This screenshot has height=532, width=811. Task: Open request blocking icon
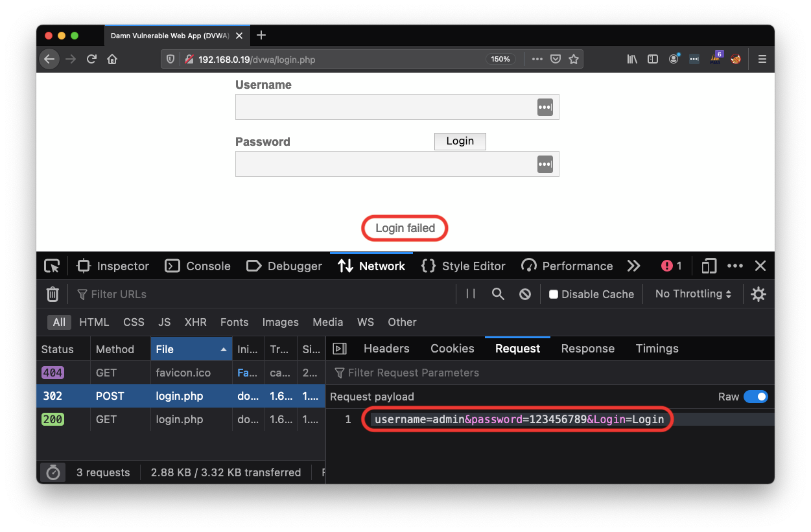click(525, 294)
